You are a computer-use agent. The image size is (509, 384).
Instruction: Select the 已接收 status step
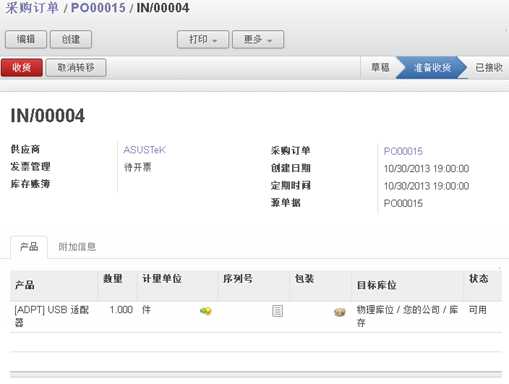tap(489, 68)
